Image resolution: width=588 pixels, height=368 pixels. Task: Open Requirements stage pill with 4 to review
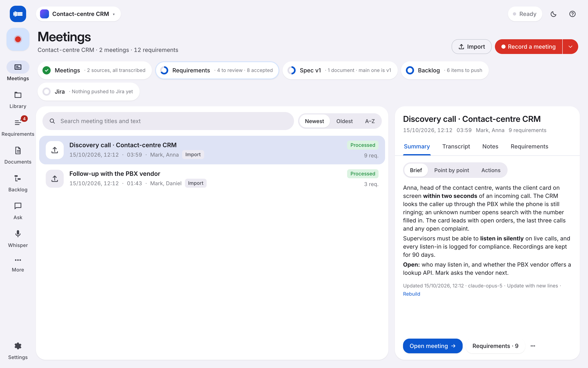[217, 70]
